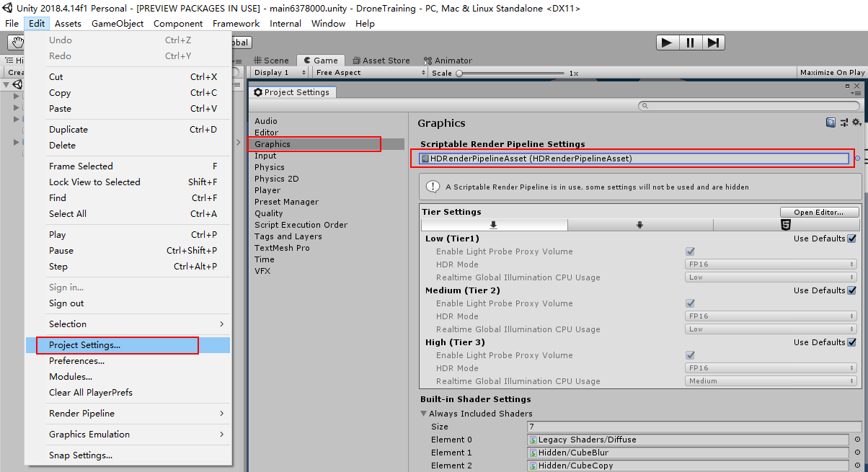Expand the Graphics Emulation submenu

(128, 435)
